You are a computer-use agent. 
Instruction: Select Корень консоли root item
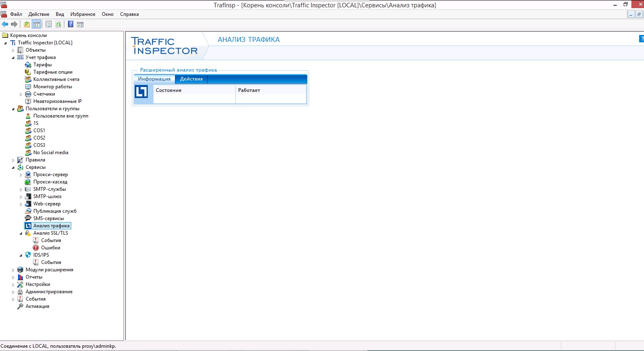pos(28,35)
